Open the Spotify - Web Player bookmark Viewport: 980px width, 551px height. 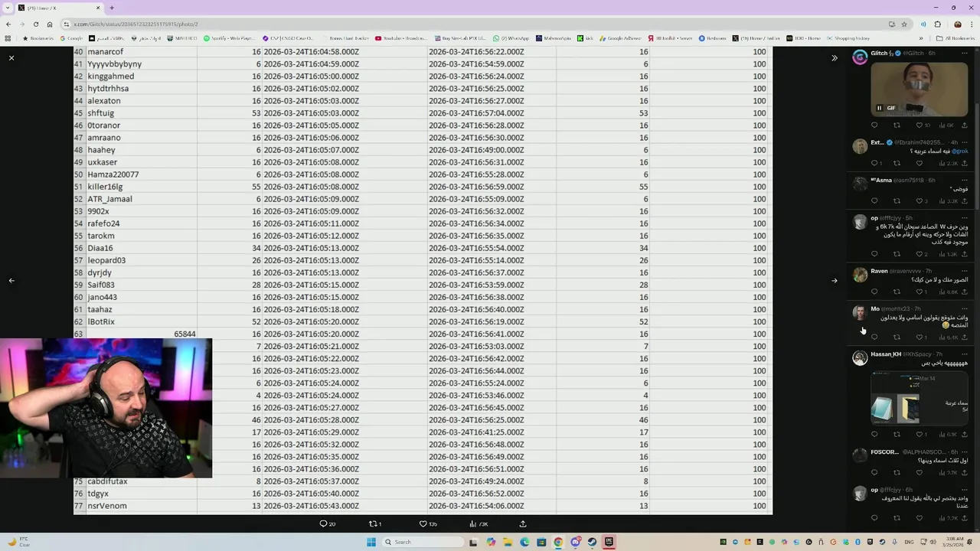[230, 37]
